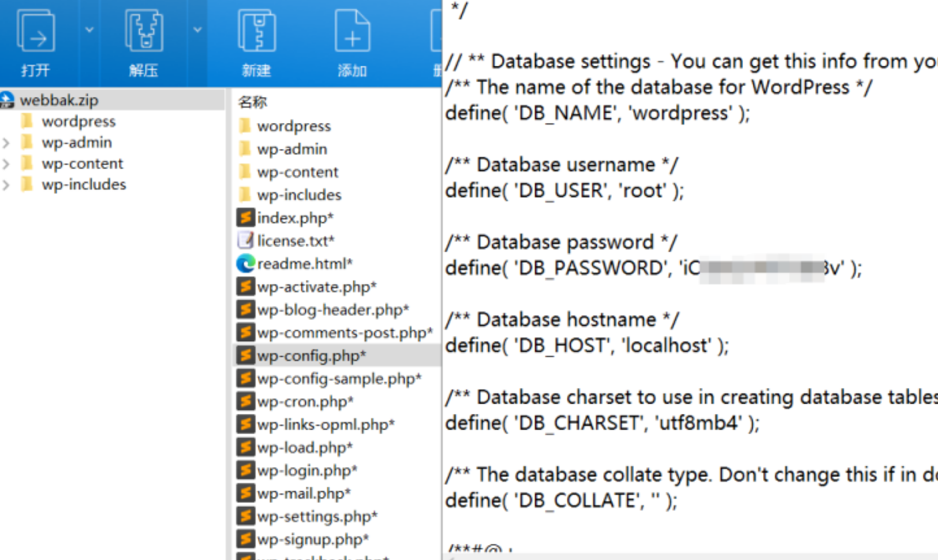This screenshot has height=560, width=938.
Task: Click wp-config-sample.php file entry
Action: coord(339,379)
